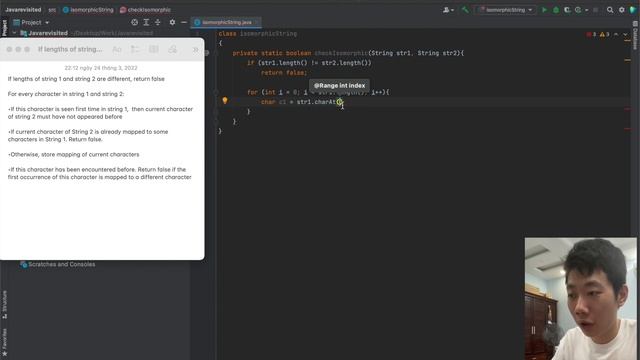Close the IsomorphicString.java editor tab
Viewport: 640px width, 360px height.
256,22
